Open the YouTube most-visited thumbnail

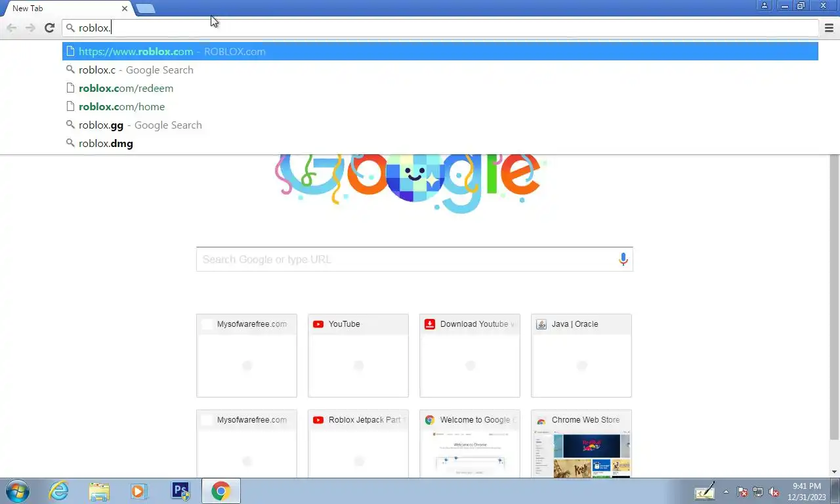point(358,356)
